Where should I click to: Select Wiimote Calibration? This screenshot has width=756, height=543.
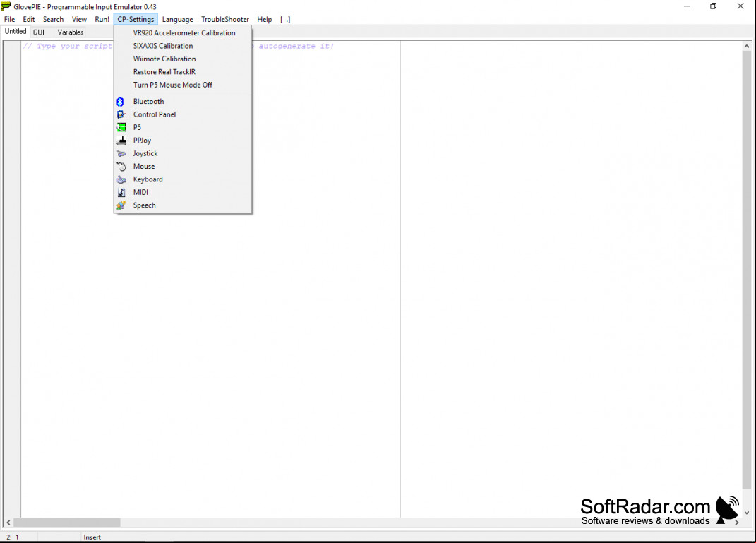184,59
